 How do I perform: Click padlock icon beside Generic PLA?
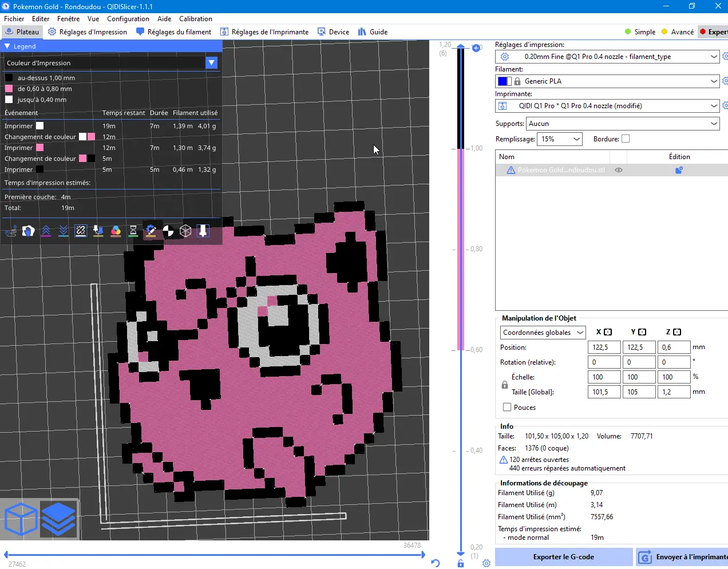click(517, 81)
